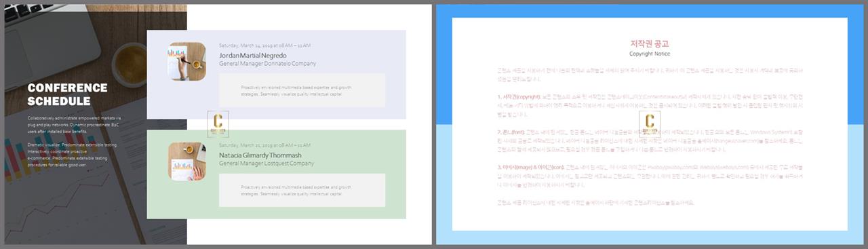Select the paragraph starting '2. 폰트(font)'

pyautogui.click(x=650, y=141)
